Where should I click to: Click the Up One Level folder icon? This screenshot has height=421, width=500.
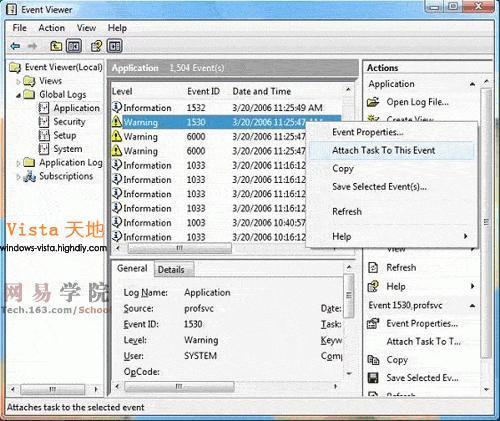click(56, 46)
